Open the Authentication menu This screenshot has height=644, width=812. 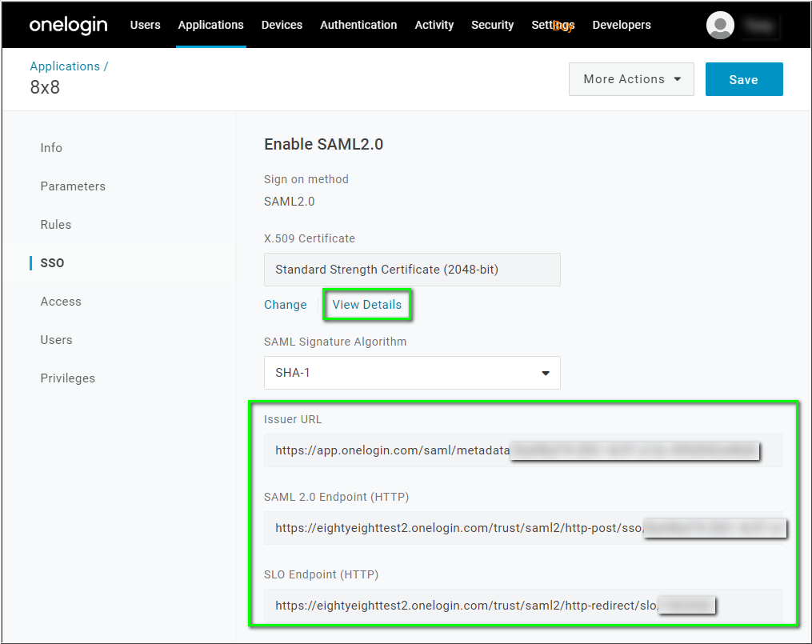(x=358, y=25)
